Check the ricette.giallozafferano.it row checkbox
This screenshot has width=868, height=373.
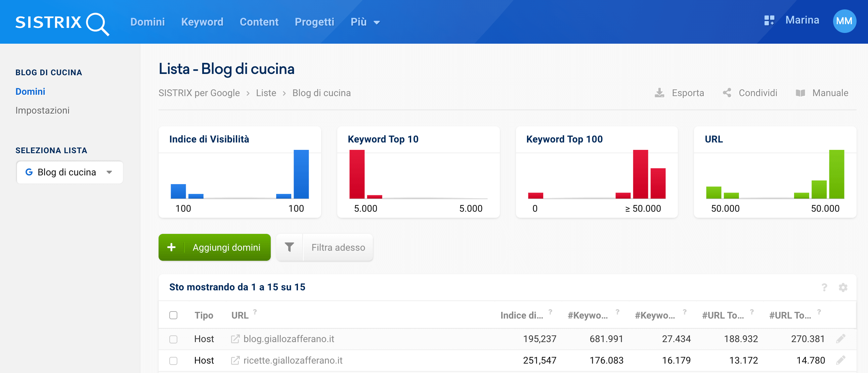tap(173, 361)
